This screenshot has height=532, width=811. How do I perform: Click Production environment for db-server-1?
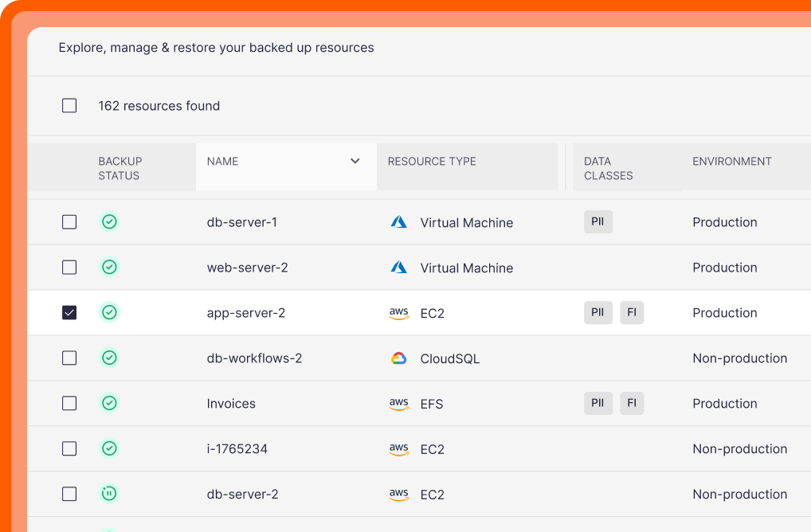point(725,222)
